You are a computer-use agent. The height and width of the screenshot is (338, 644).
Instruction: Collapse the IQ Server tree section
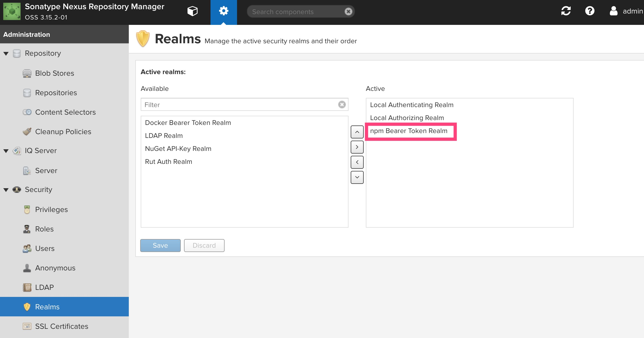tap(6, 151)
